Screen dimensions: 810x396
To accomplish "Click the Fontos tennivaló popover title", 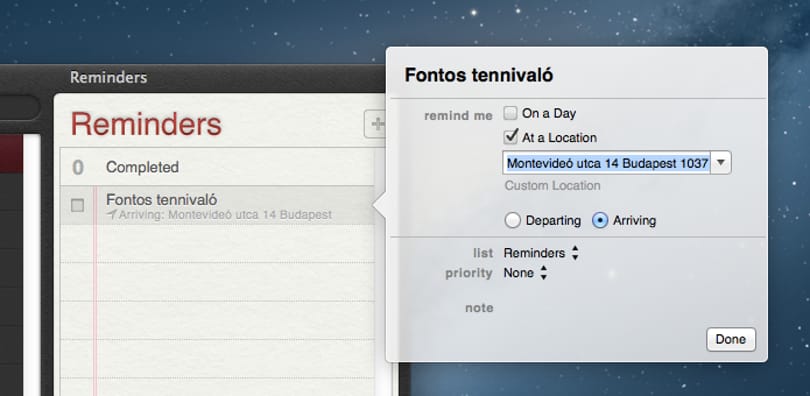I will coord(478,75).
